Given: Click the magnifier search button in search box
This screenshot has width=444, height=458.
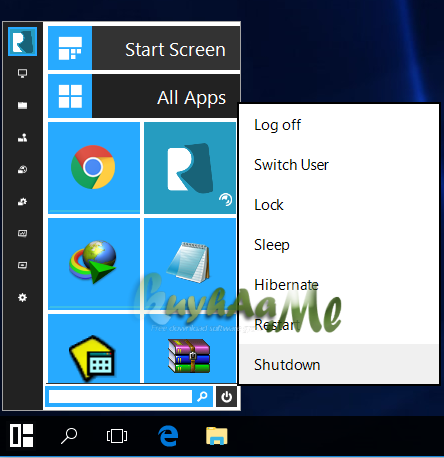Looking at the screenshot, I should [x=202, y=397].
